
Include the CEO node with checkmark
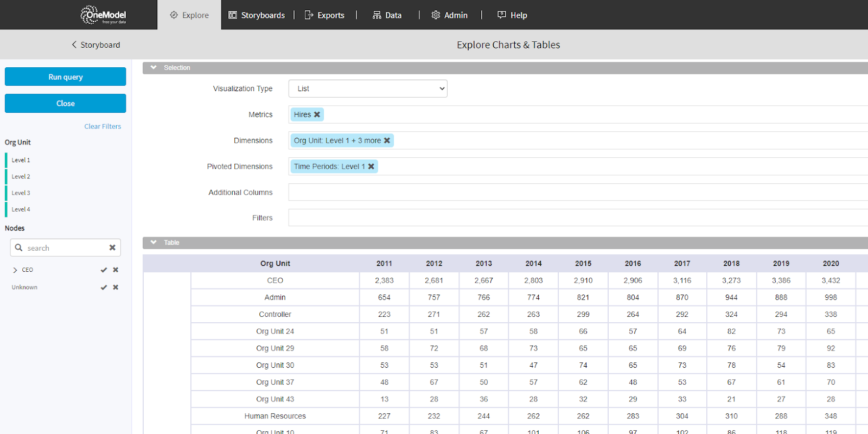click(104, 270)
